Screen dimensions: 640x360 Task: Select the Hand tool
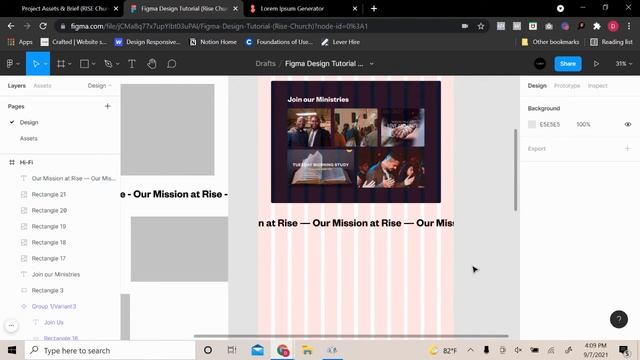[x=152, y=64]
